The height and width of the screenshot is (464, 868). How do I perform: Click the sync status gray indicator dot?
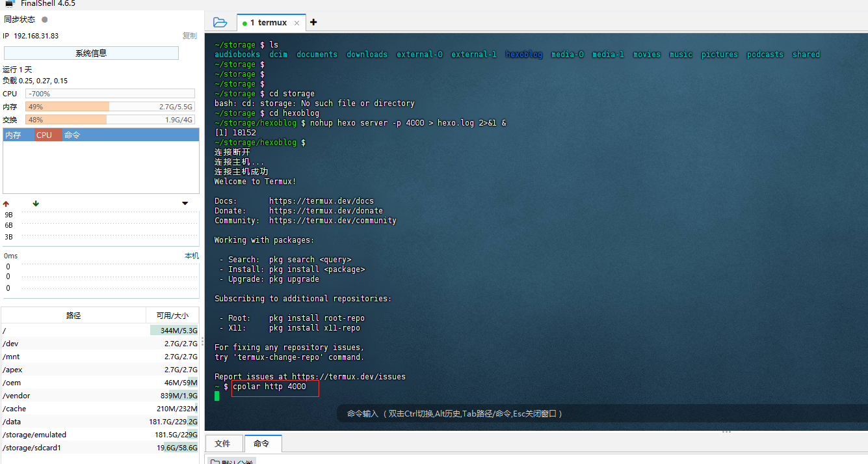[x=44, y=20]
